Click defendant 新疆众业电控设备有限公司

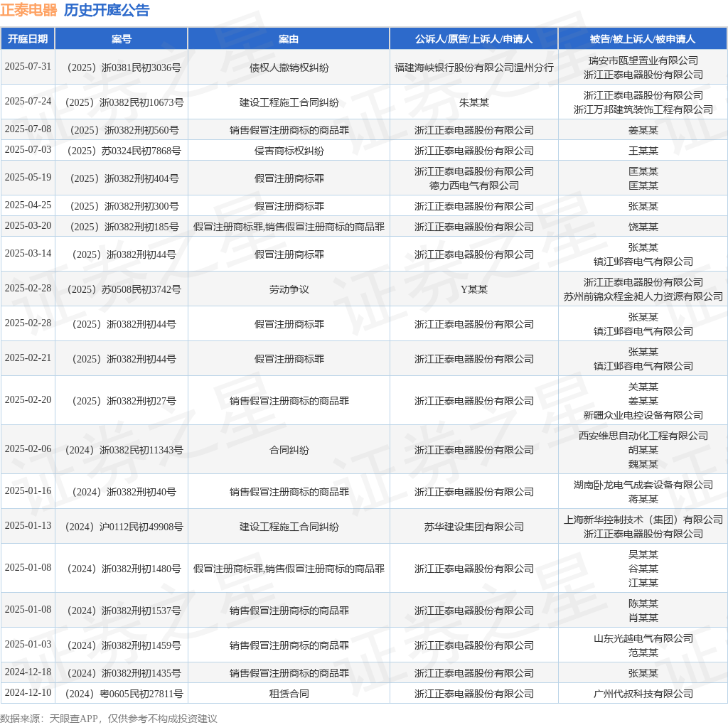(x=643, y=415)
